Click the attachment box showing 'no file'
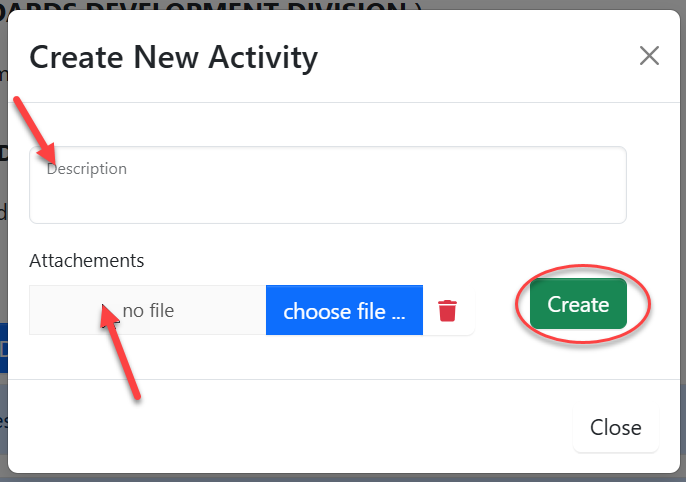The height and width of the screenshot is (482, 686). point(148,311)
